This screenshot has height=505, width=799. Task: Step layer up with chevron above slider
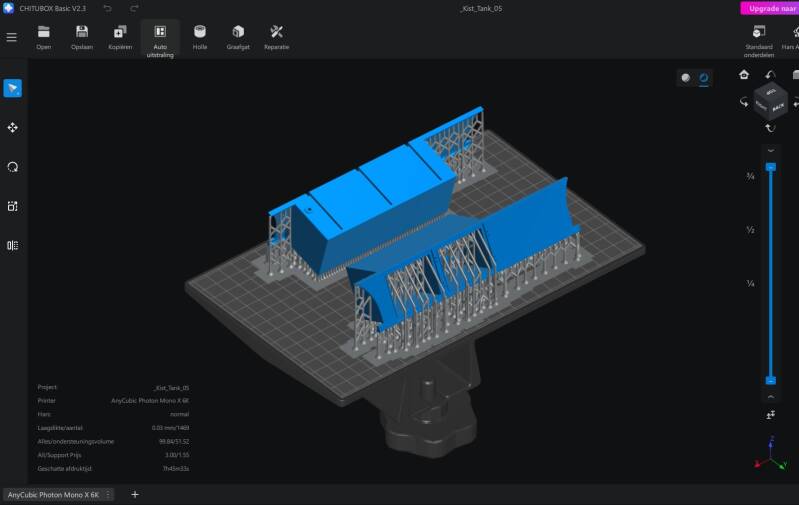pyautogui.click(x=770, y=150)
